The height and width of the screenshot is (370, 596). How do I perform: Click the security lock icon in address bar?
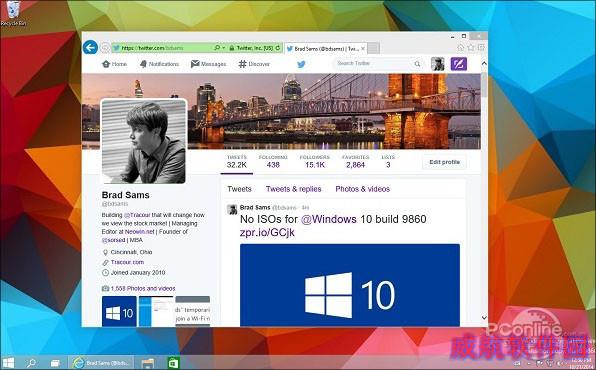[231, 48]
